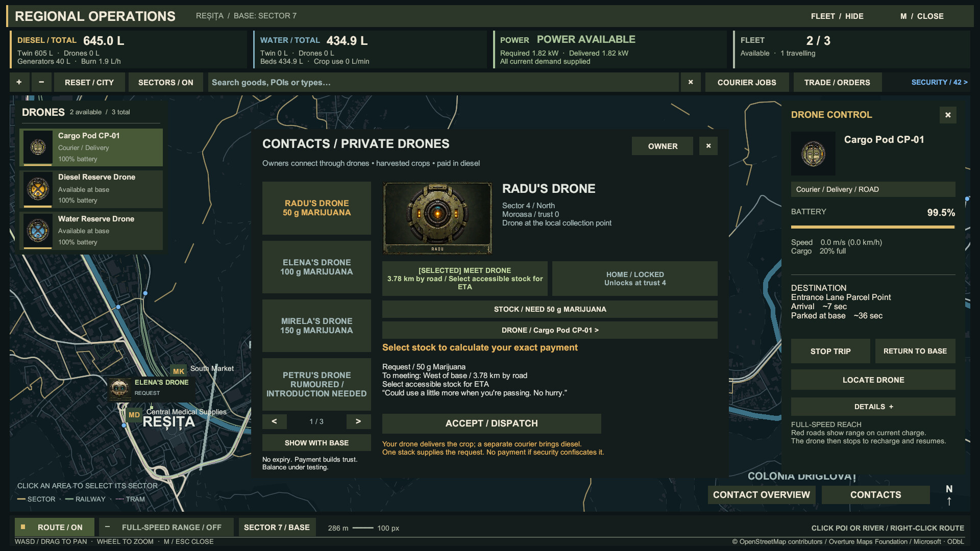Clear the search field with X
The image size is (980, 551).
click(x=691, y=82)
